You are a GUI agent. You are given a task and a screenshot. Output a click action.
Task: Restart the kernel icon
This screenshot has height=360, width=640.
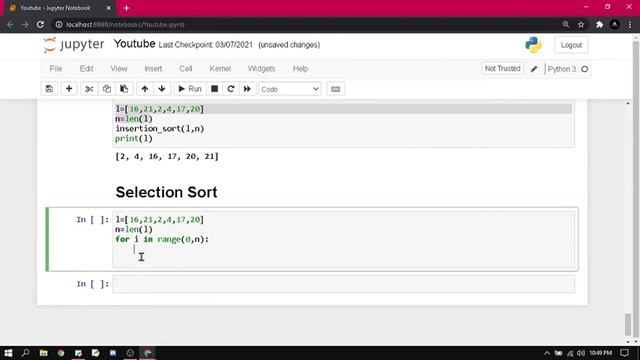pyautogui.click(x=231, y=89)
